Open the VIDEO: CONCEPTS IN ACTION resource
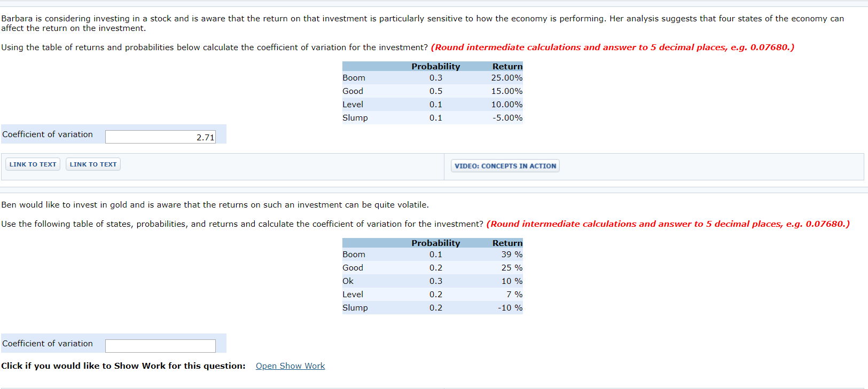 click(x=505, y=165)
